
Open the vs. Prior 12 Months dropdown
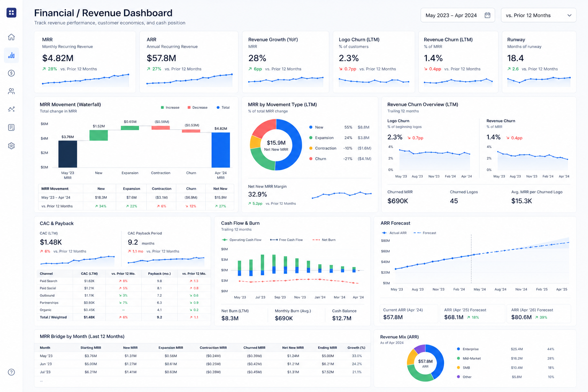click(x=539, y=15)
